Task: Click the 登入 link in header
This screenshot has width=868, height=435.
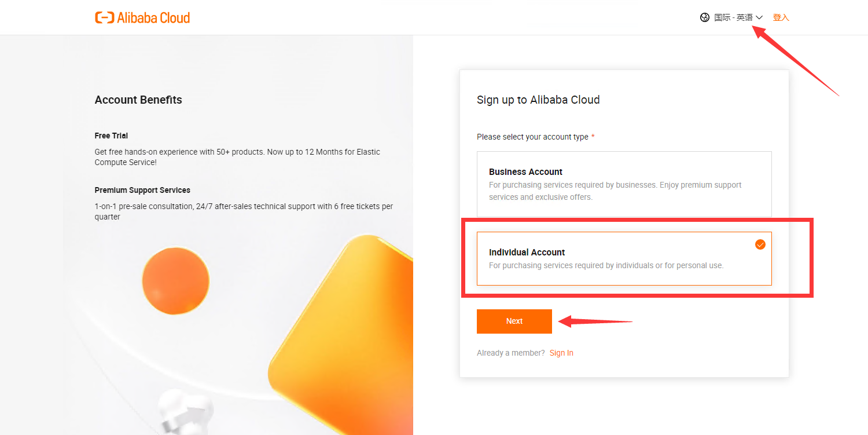Action: (x=781, y=18)
